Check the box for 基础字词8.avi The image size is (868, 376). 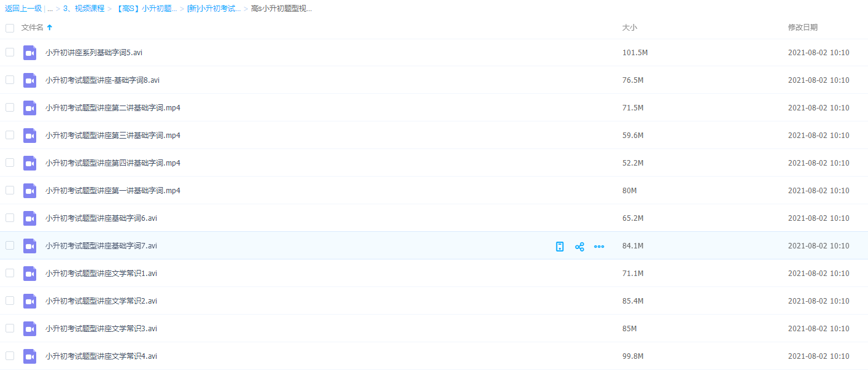pos(10,80)
